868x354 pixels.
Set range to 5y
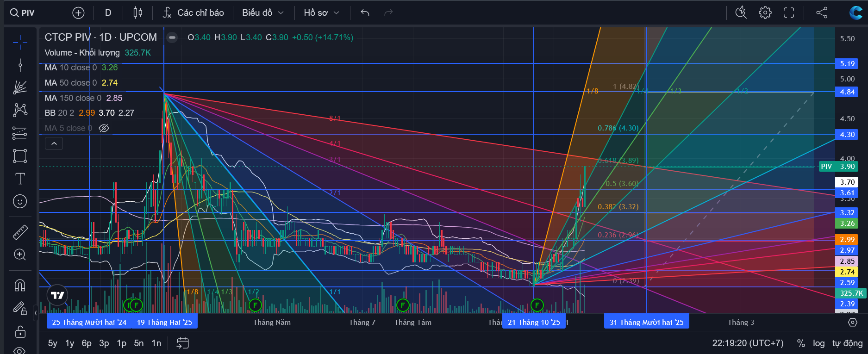coord(53,343)
